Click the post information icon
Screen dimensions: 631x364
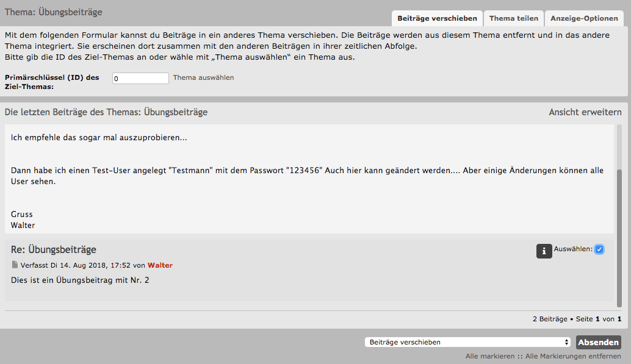click(544, 251)
